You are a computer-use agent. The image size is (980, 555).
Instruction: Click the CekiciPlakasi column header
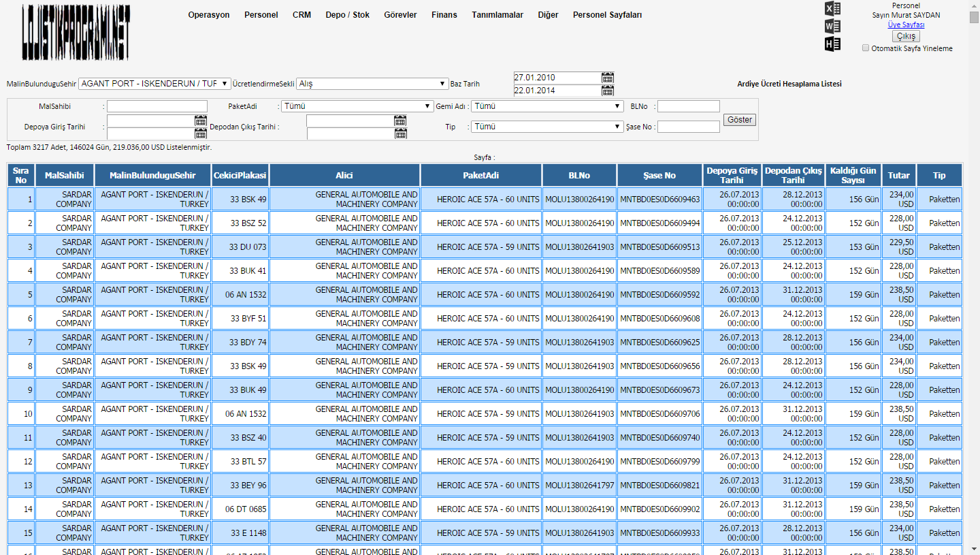(240, 175)
